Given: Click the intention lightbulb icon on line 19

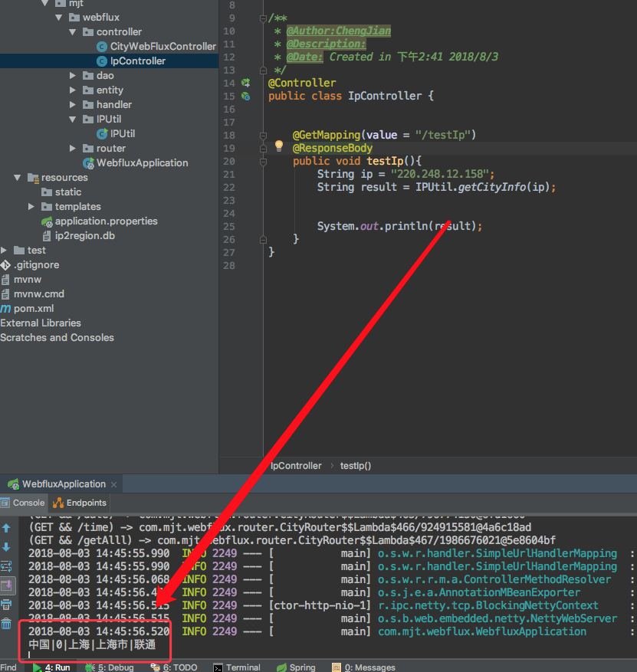Looking at the screenshot, I should (278, 146).
